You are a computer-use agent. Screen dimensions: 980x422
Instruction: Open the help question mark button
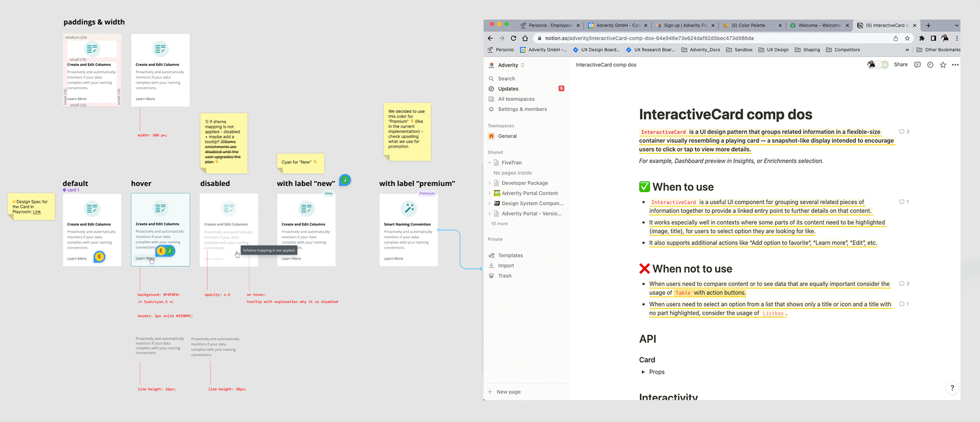click(952, 387)
